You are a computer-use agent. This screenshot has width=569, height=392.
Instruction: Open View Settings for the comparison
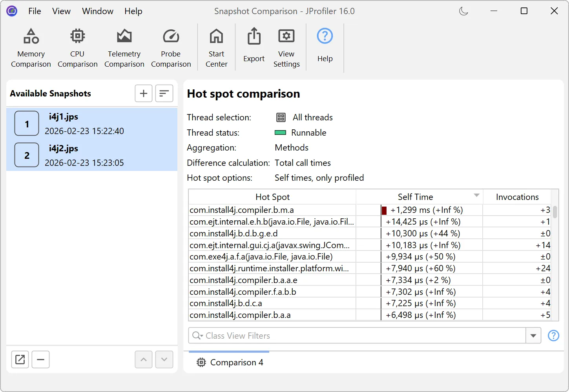point(286,47)
